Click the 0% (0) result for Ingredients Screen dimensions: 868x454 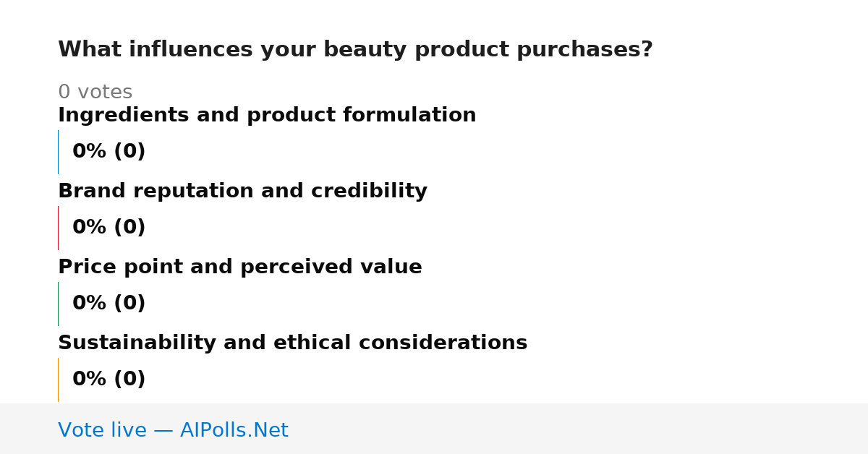[109, 152]
